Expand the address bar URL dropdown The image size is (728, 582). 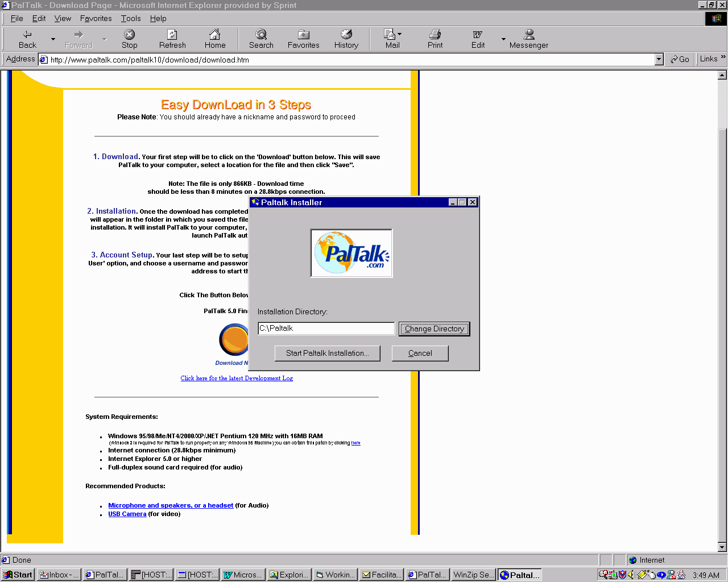659,59
